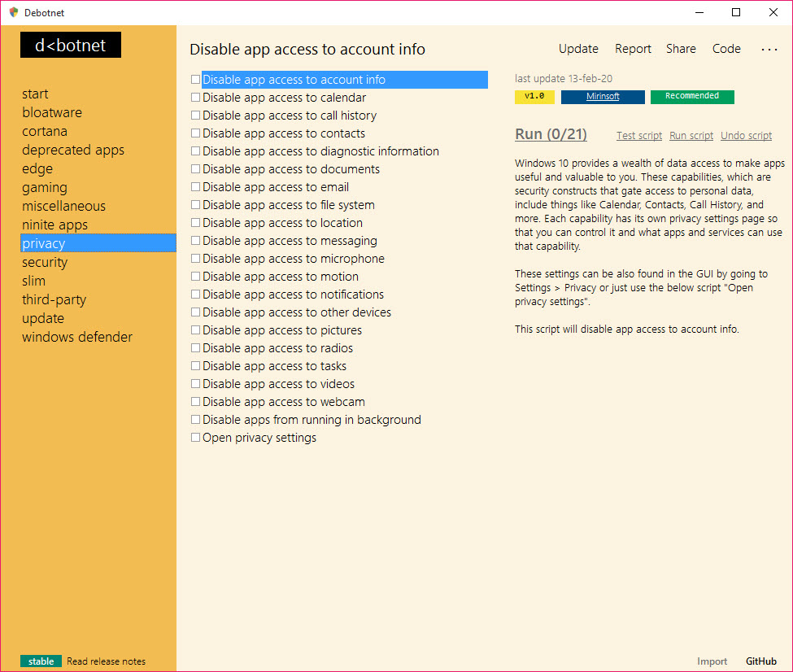Viewport: 793px width, 672px height.
Task: Click the Debotnet shield icon in title bar
Action: 14,12
